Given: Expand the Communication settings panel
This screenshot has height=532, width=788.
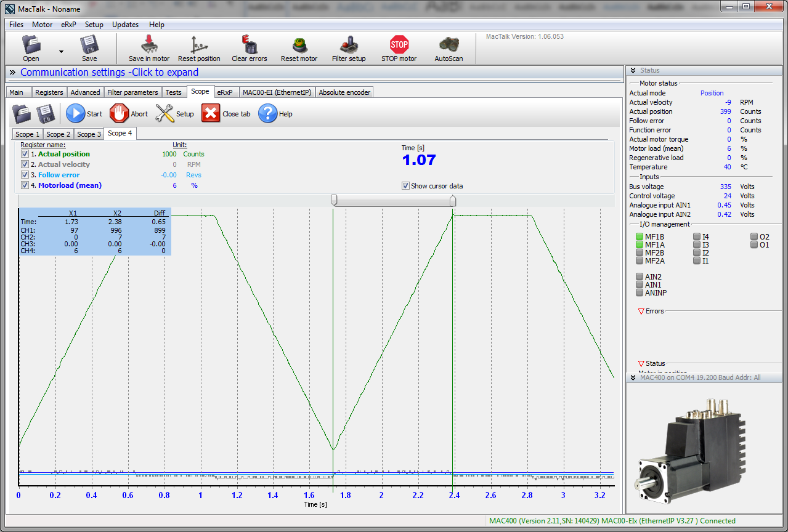Looking at the screenshot, I should pyautogui.click(x=109, y=73).
